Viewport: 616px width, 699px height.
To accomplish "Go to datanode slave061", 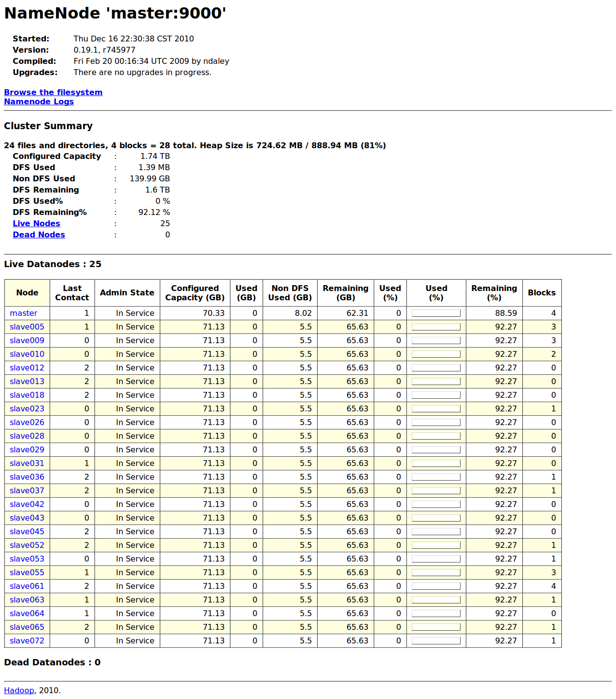I will pyautogui.click(x=27, y=586).
